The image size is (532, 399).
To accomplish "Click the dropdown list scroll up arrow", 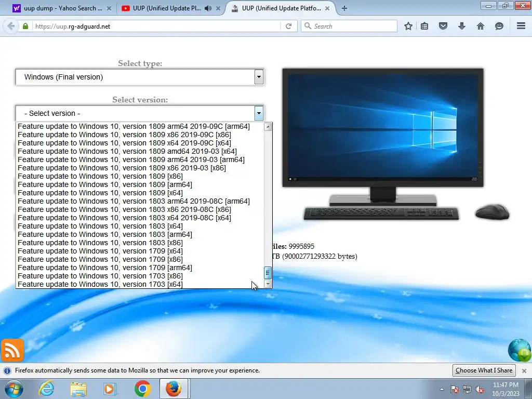I will pyautogui.click(x=268, y=127).
